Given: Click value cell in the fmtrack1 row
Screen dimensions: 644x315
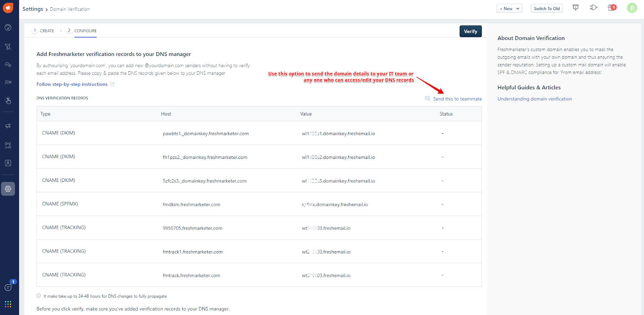Looking at the screenshot, I should coord(326,252).
